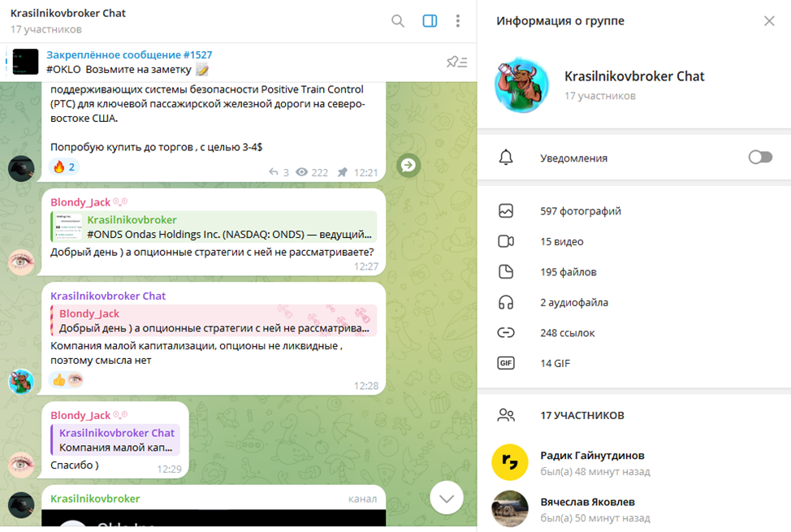Toggle the Уведомления notifications switch
Image resolution: width=791 pixels, height=532 pixels.
coord(760,158)
